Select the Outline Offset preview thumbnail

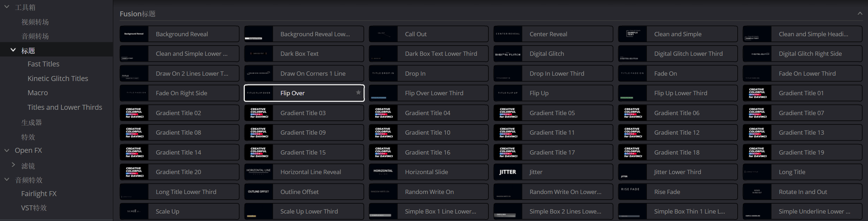[x=258, y=192]
